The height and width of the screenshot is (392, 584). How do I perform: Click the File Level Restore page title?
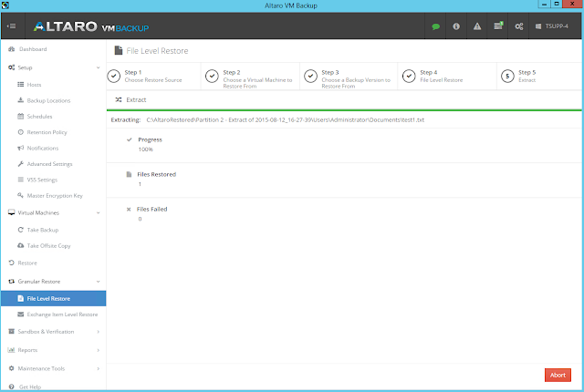tap(157, 51)
